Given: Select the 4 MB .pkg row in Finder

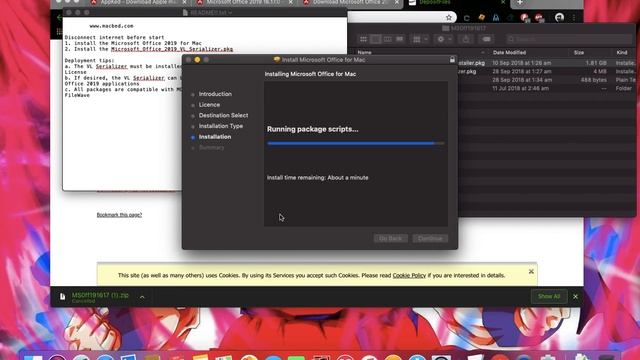Looking at the screenshot, I should click(547, 71).
